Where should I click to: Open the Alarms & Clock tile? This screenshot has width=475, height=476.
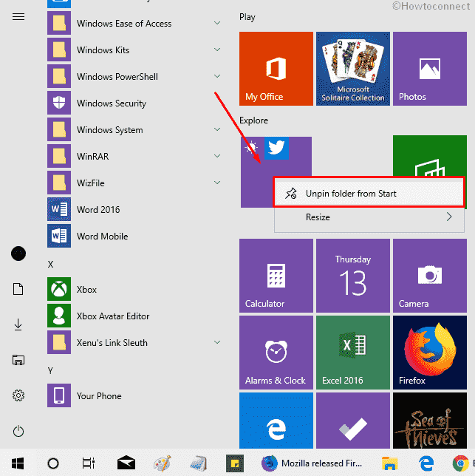pos(276,353)
